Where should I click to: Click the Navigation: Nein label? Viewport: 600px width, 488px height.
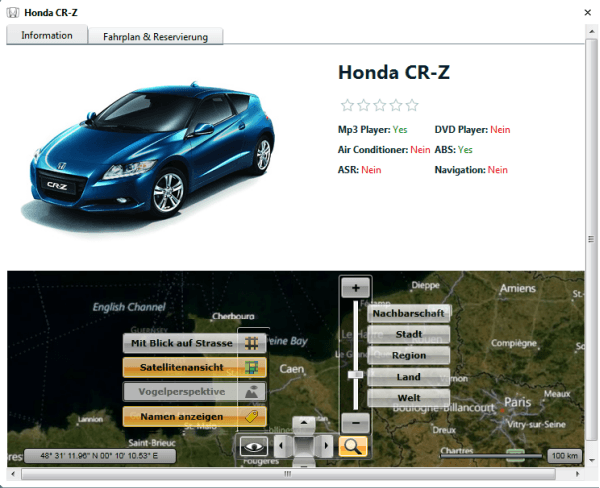pyautogui.click(x=471, y=170)
